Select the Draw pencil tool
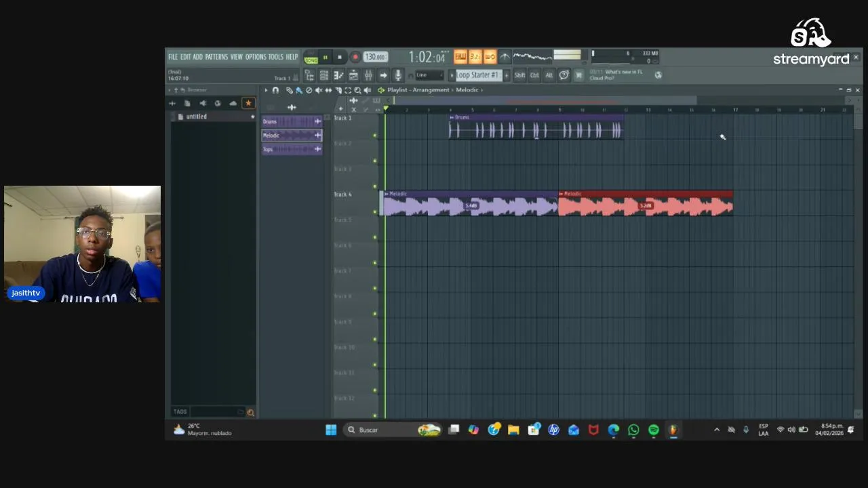 click(x=289, y=90)
